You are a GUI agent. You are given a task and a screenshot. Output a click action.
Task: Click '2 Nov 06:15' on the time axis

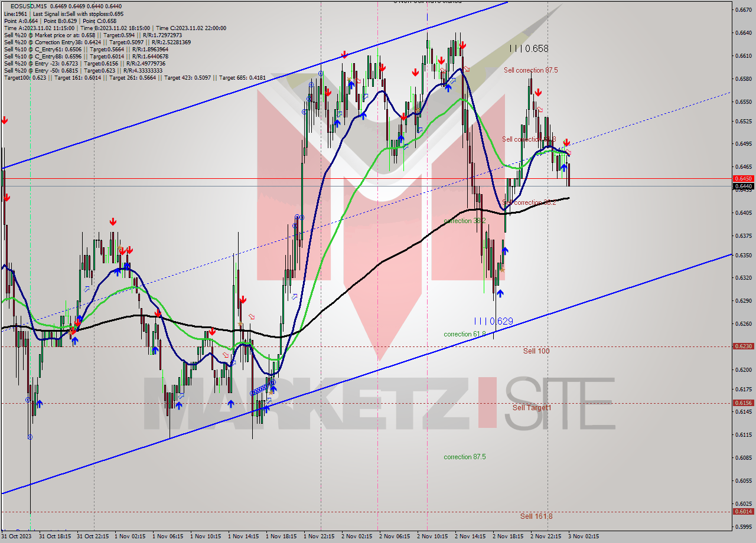click(396, 537)
